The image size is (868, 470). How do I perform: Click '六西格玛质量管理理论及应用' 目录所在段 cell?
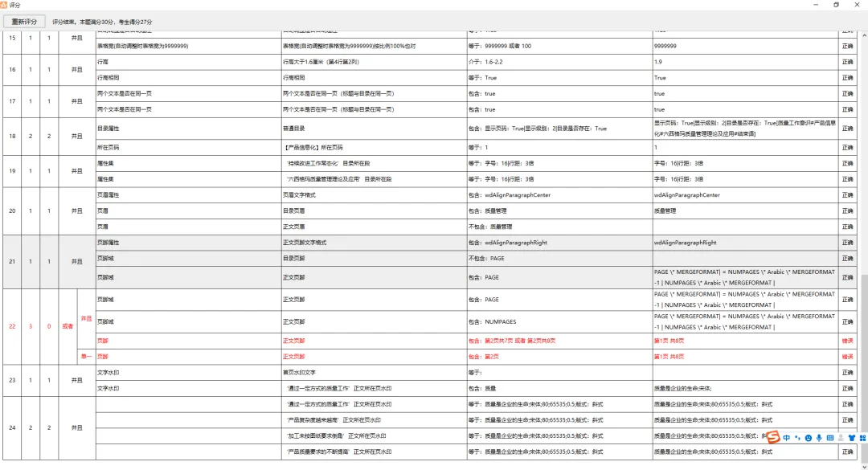[374, 179]
